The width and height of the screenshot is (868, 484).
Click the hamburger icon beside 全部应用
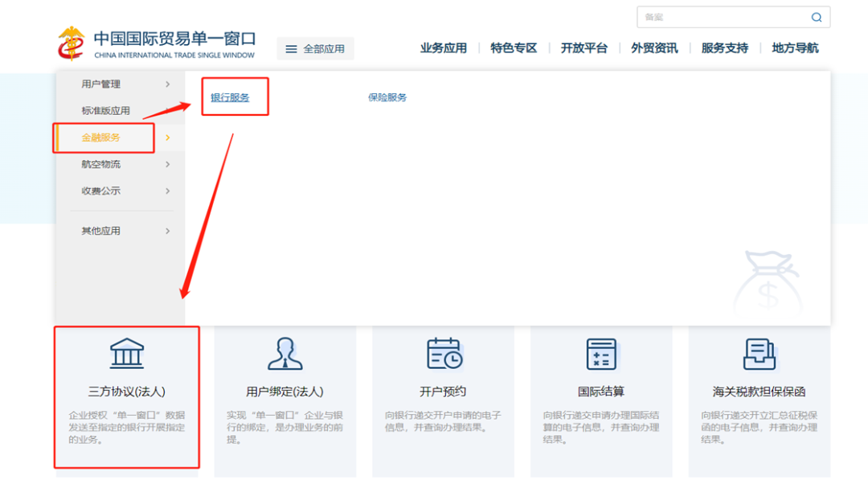(x=291, y=49)
